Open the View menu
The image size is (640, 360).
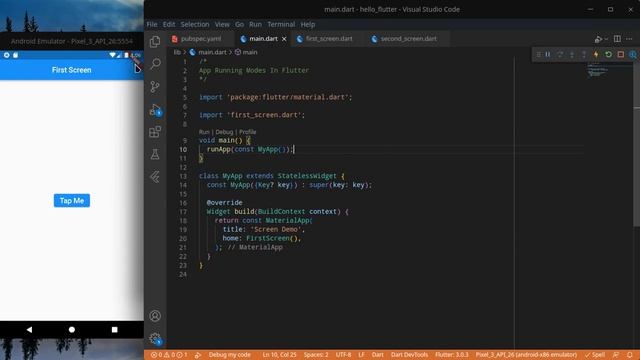tap(222, 24)
